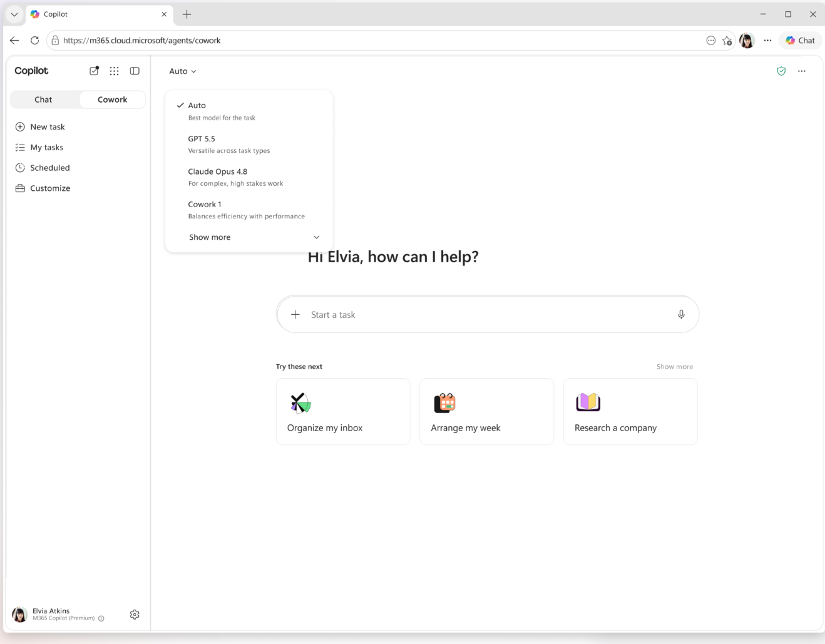This screenshot has height=644, width=825.
Task: Click the New task plus icon
Action: pos(20,126)
